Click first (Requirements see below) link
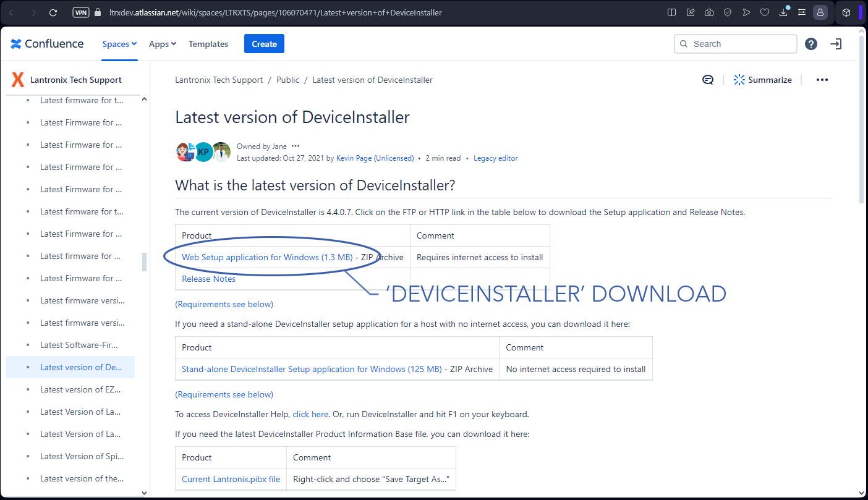 click(224, 304)
